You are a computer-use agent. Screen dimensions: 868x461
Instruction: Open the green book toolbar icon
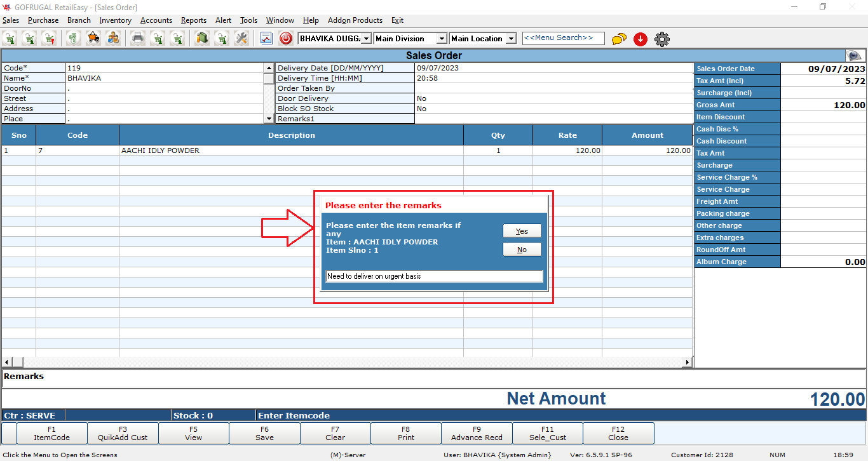[201, 39]
